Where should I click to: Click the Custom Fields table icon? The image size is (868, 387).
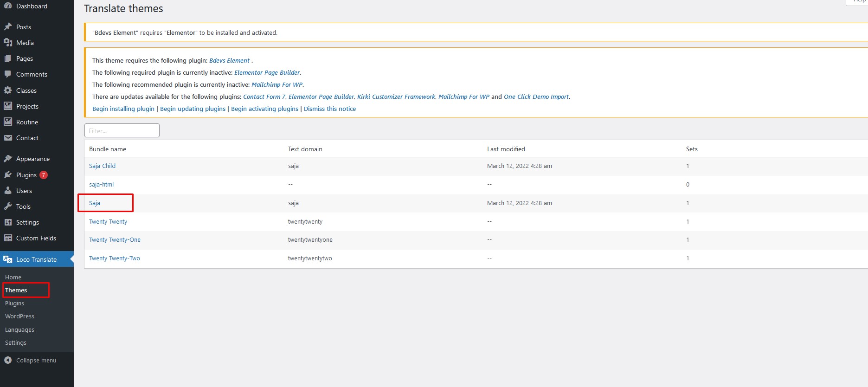[8, 238]
